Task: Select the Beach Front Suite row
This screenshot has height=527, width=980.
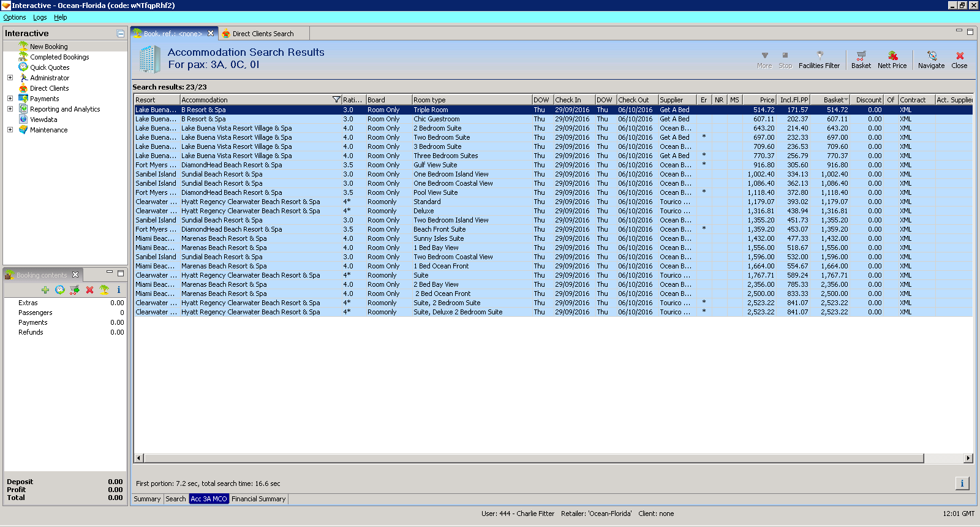Action: click(553, 229)
